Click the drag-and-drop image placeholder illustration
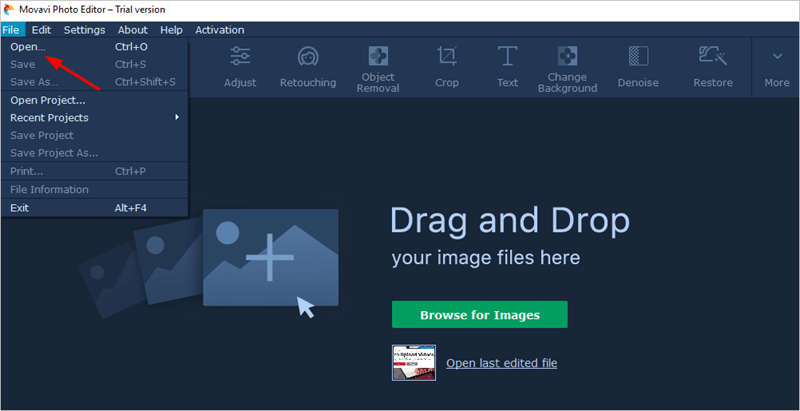Image resolution: width=800 pixels, height=411 pixels. pos(209,262)
